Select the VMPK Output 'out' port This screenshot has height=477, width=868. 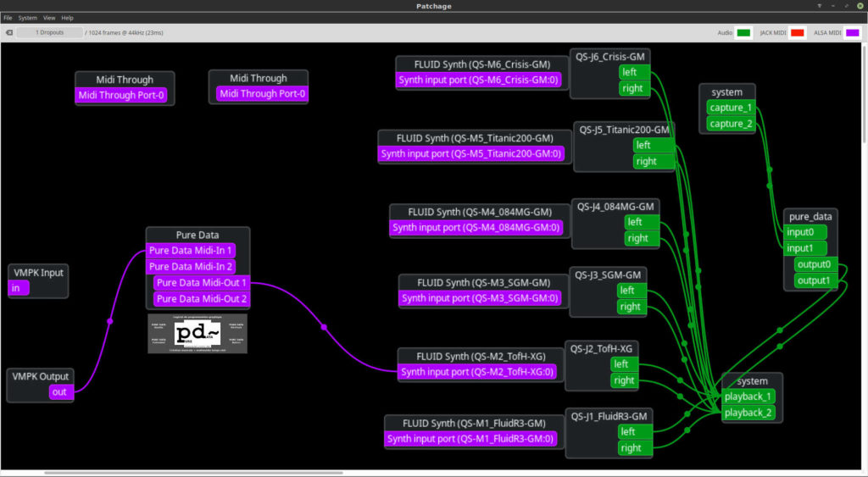click(60, 391)
